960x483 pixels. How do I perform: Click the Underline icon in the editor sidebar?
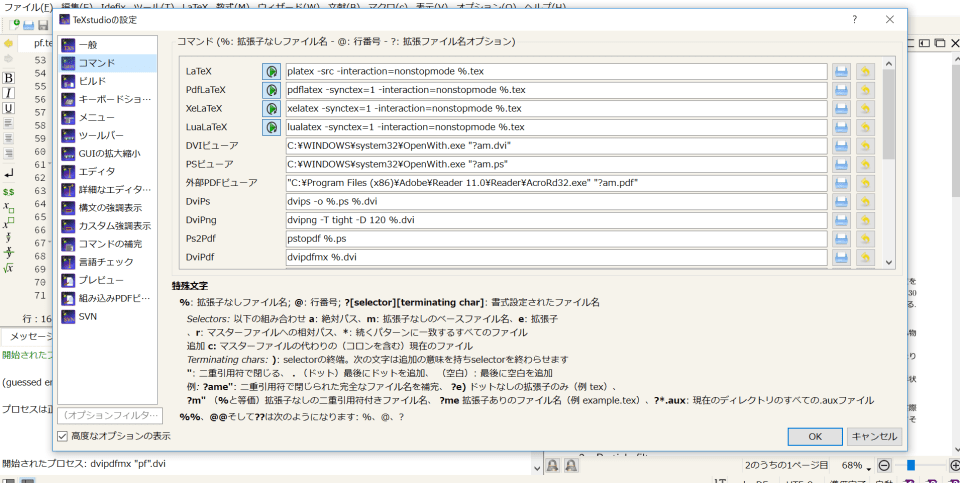click(x=9, y=108)
